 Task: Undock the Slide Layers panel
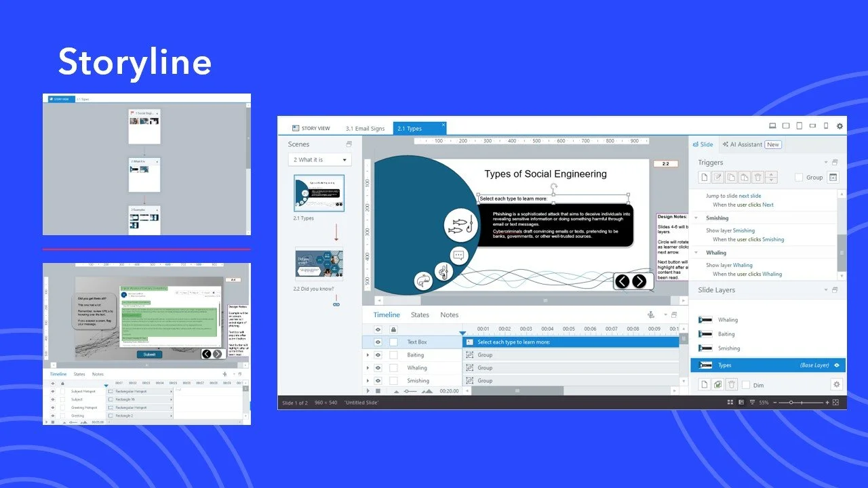pos(835,290)
